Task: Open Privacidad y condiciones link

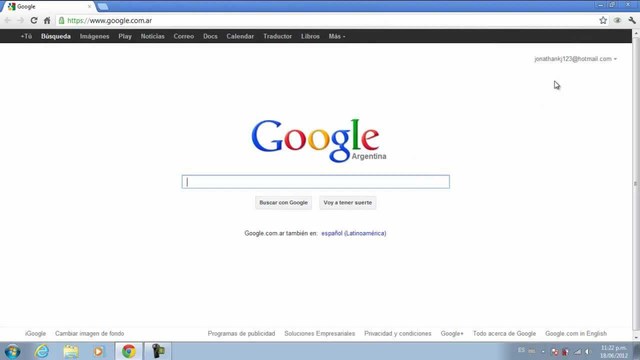Action: point(398,333)
